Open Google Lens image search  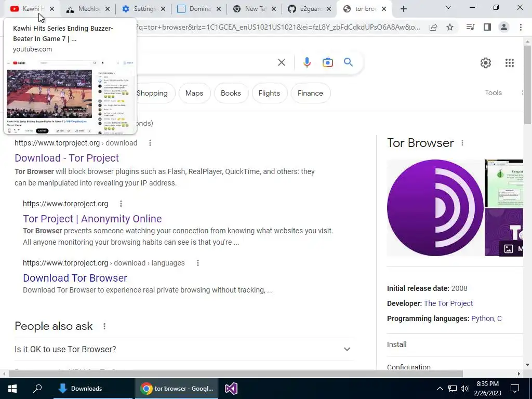[x=327, y=62]
